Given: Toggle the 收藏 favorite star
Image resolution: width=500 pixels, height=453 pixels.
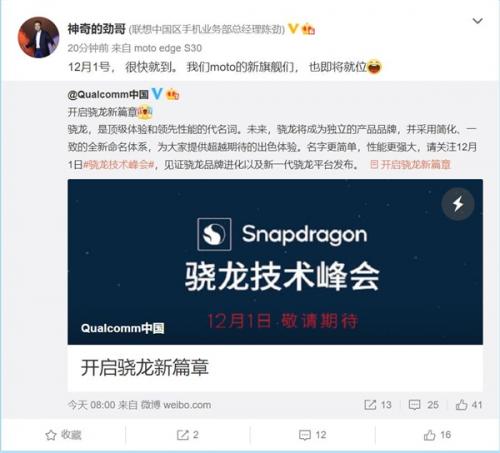Looking at the screenshot, I should (x=63, y=435).
